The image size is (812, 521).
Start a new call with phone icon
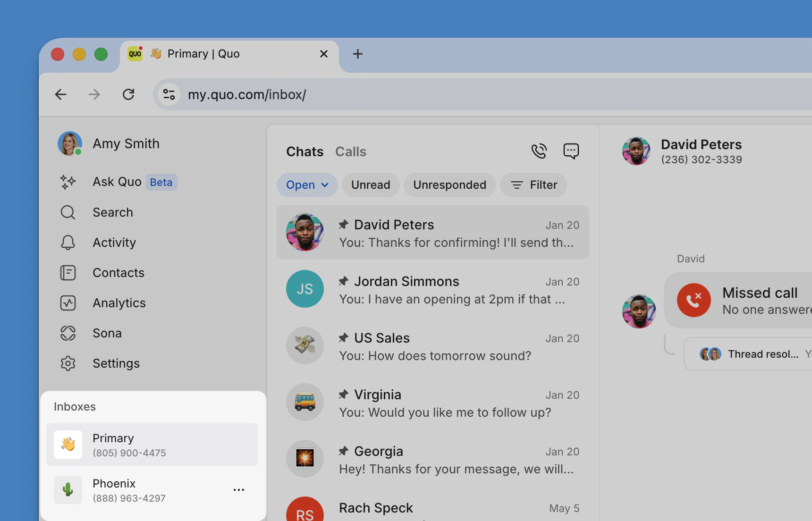[539, 151]
